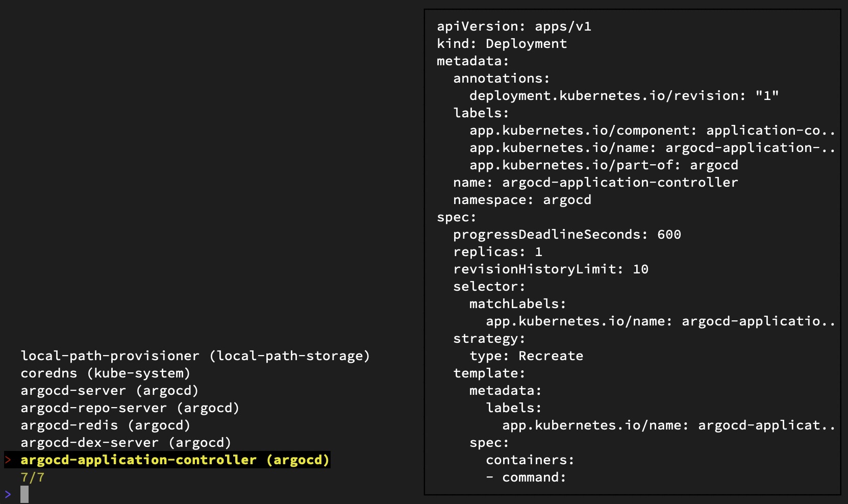Select argocd-dex-server (argocd) entry

pos(126,442)
